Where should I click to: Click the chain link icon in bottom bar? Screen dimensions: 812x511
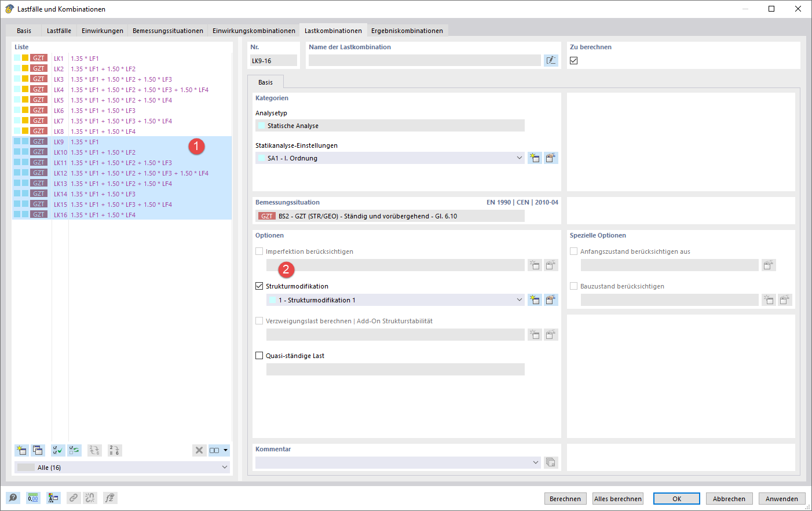click(74, 498)
